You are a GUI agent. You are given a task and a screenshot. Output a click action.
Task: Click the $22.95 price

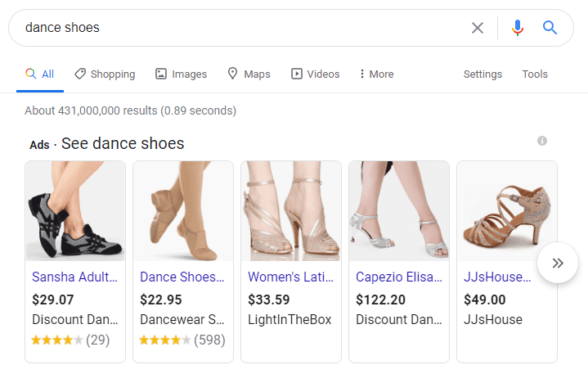point(161,300)
